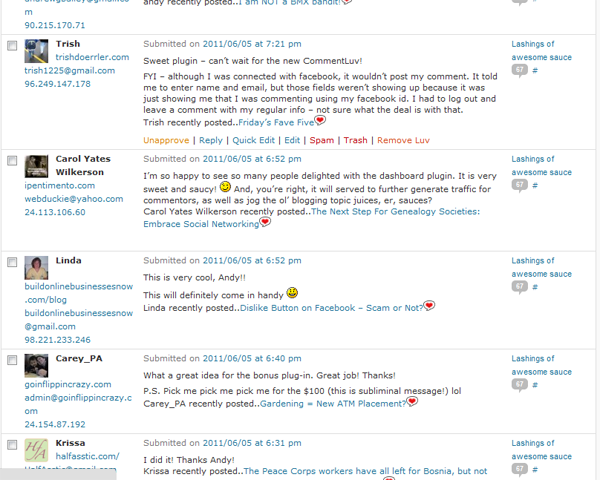Filter by IP 98.221.233.246

pyautogui.click(x=57, y=340)
